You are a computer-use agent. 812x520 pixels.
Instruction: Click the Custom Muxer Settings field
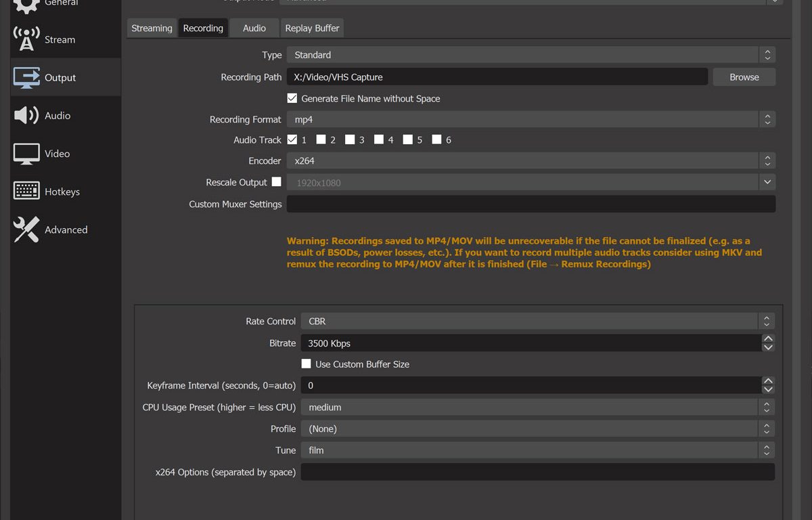coord(531,204)
